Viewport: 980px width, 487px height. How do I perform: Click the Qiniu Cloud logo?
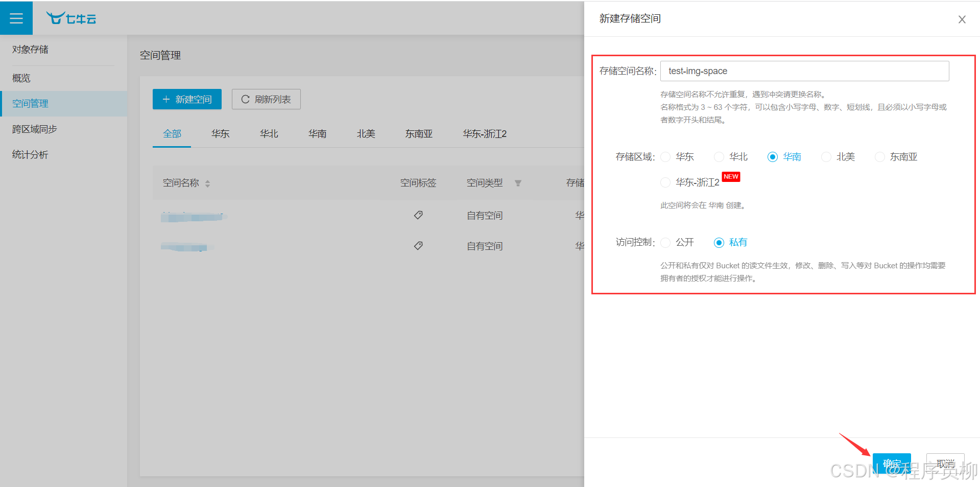[x=71, y=18]
